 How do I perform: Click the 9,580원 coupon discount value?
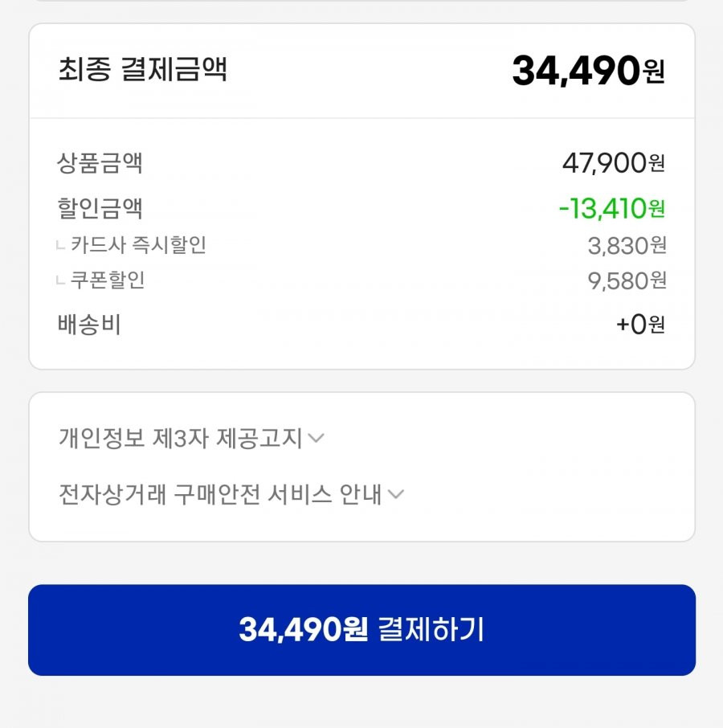627,281
